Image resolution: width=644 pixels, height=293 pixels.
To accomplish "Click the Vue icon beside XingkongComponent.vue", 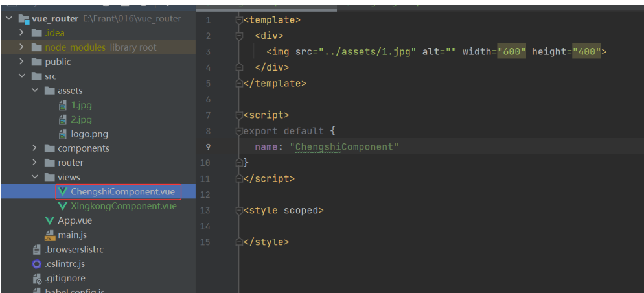I will click(63, 206).
